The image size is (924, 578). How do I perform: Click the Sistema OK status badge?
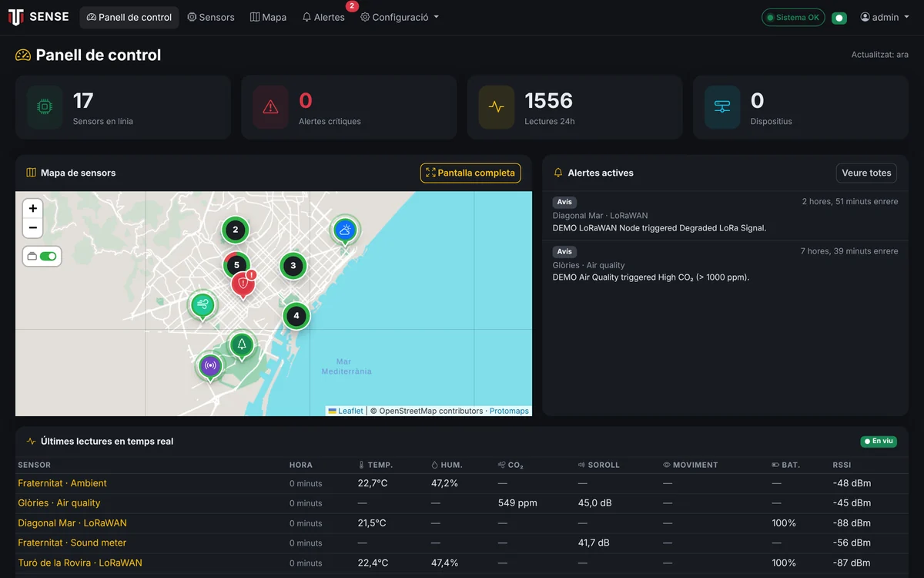(793, 17)
